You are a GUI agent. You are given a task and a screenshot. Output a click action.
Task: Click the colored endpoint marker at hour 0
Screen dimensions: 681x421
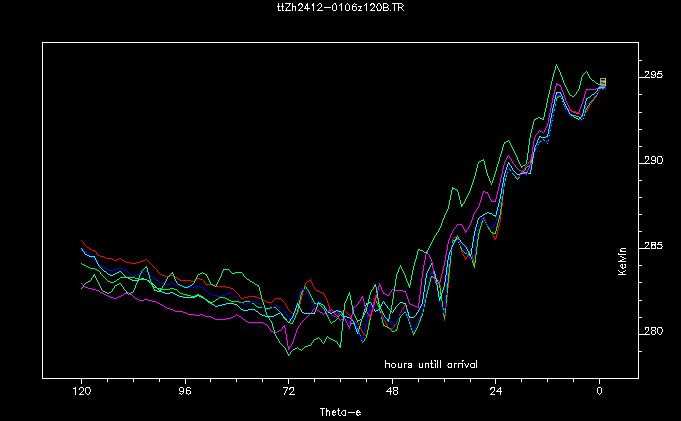602,83
